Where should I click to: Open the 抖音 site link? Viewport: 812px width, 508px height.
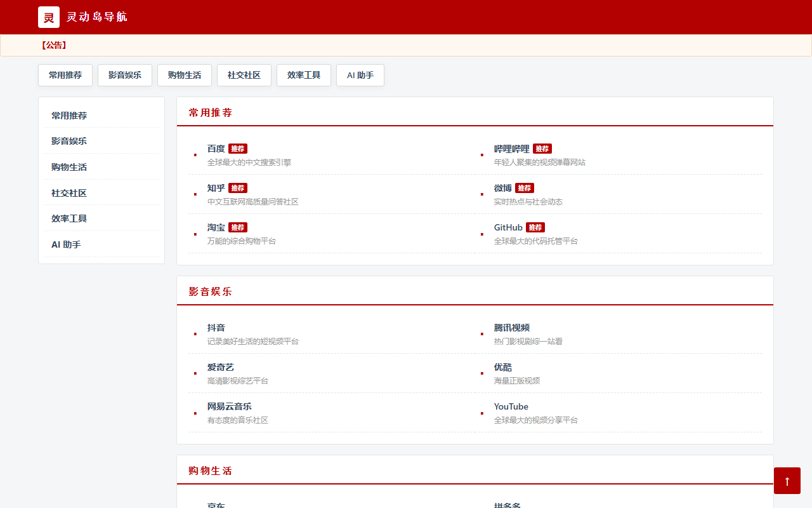216,328
